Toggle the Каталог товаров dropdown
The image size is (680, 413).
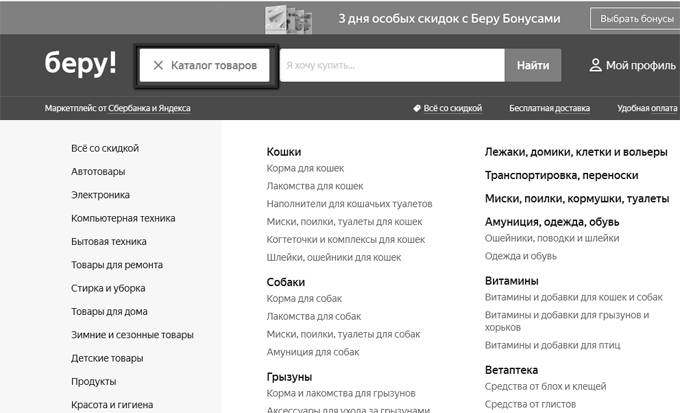point(213,66)
